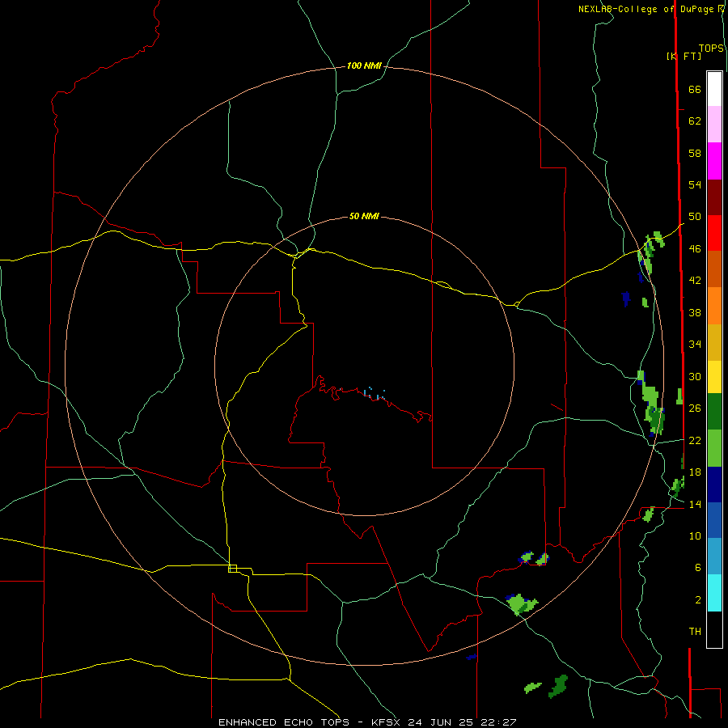The width and height of the screenshot is (728, 728).
Task: Click the 66 value on the scale
Action: pos(695,90)
